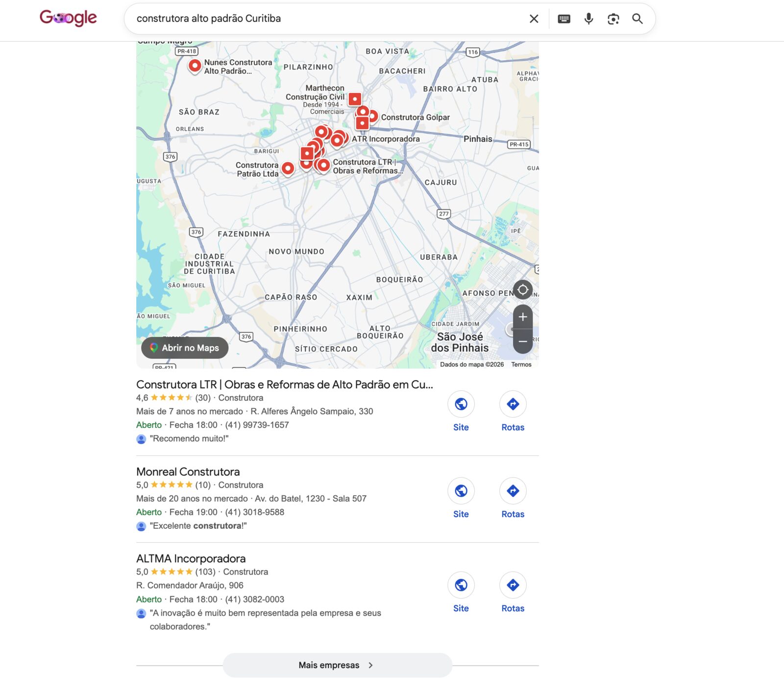The width and height of the screenshot is (784, 692).
Task: Visit the Monreal Construtora website
Action: [461, 498]
